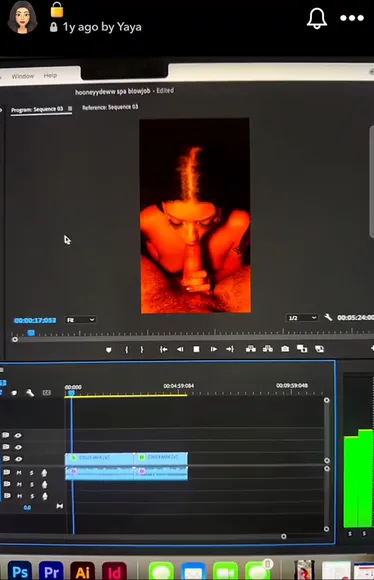Open the Program monitor wrench settings
This screenshot has width=374, height=580.
coord(328,317)
